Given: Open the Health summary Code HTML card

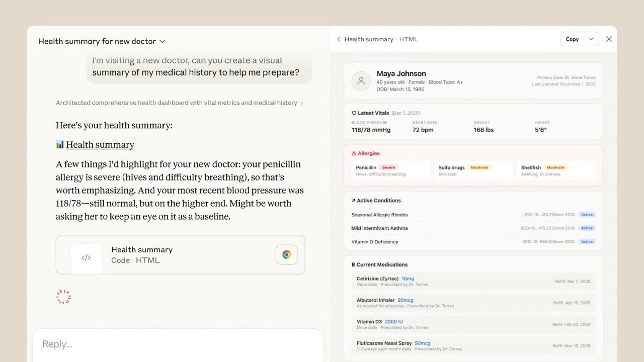Looking at the screenshot, I should pos(180,254).
